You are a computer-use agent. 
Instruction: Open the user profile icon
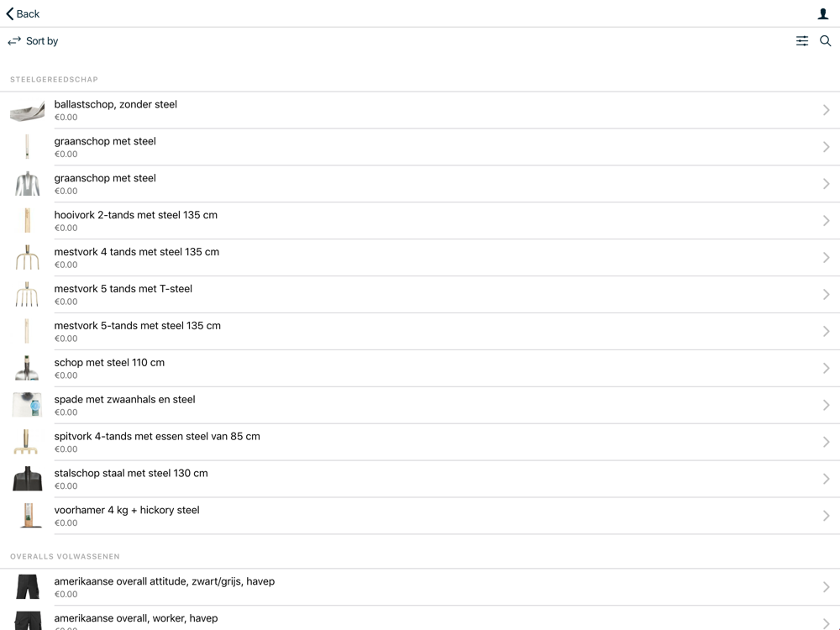pyautogui.click(x=823, y=14)
